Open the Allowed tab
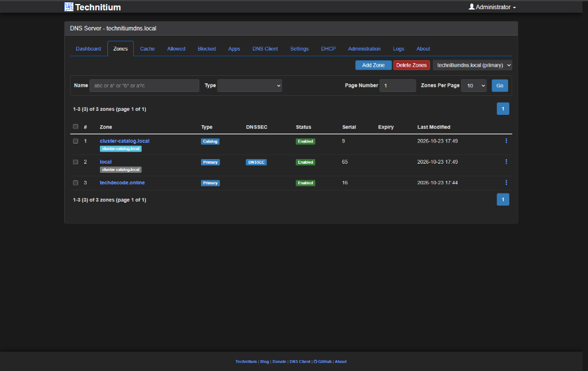The height and width of the screenshot is (371, 588). 176,49
